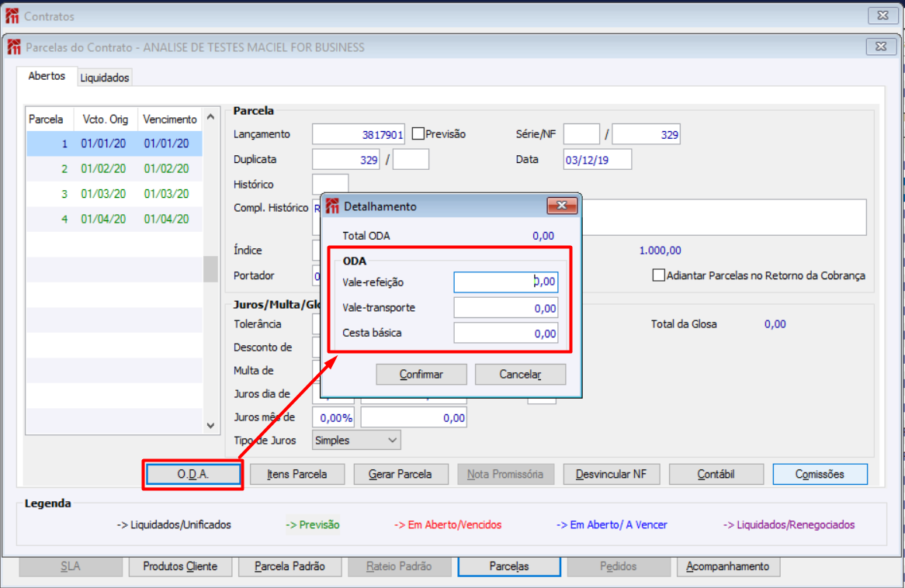Viewport: 905px width, 588px height.
Task: Click the Juros mês de percentage field
Action: click(x=333, y=417)
